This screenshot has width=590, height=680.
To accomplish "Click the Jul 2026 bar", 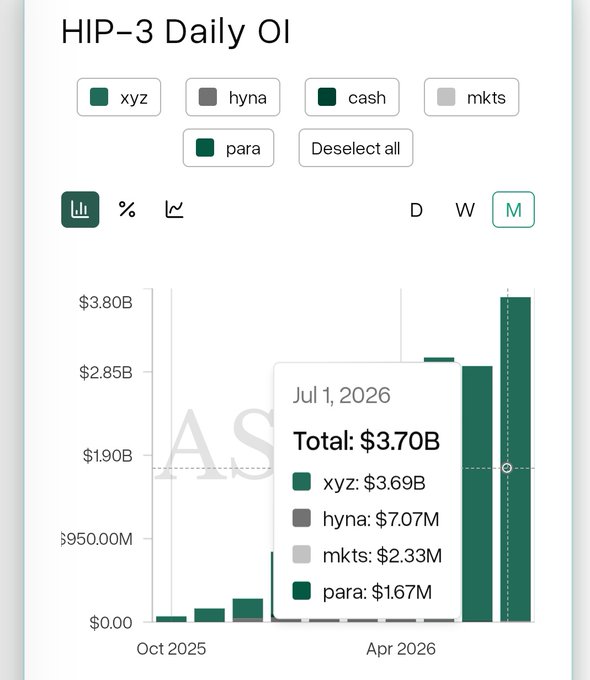I will click(515, 459).
